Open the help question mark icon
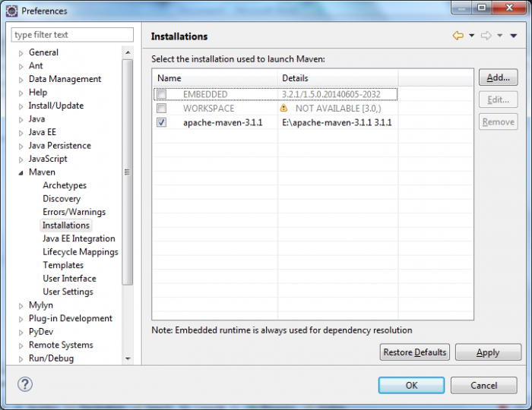This screenshot has height=410, width=532. [25, 384]
